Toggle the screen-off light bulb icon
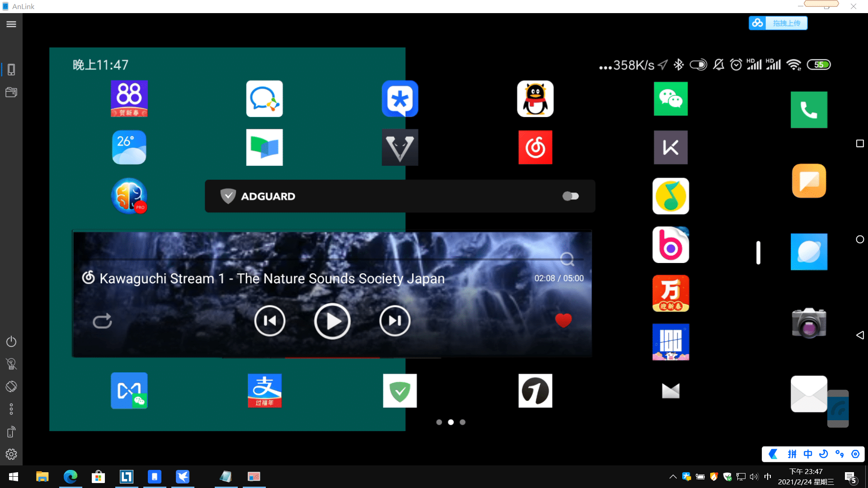868x488 pixels. point(11,364)
